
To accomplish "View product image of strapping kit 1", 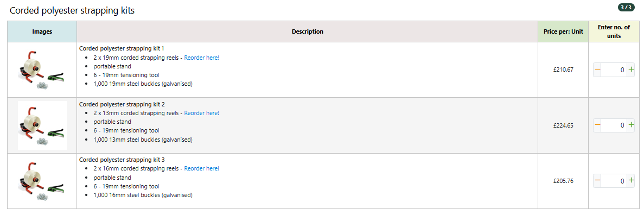I will 42,69.
